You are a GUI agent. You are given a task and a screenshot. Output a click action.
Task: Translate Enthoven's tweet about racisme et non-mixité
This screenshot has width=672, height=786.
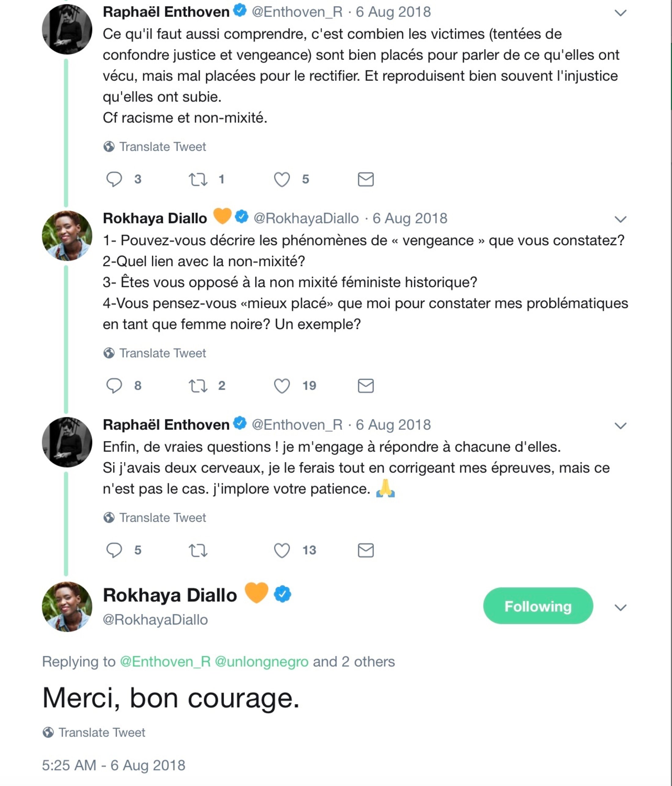(163, 147)
